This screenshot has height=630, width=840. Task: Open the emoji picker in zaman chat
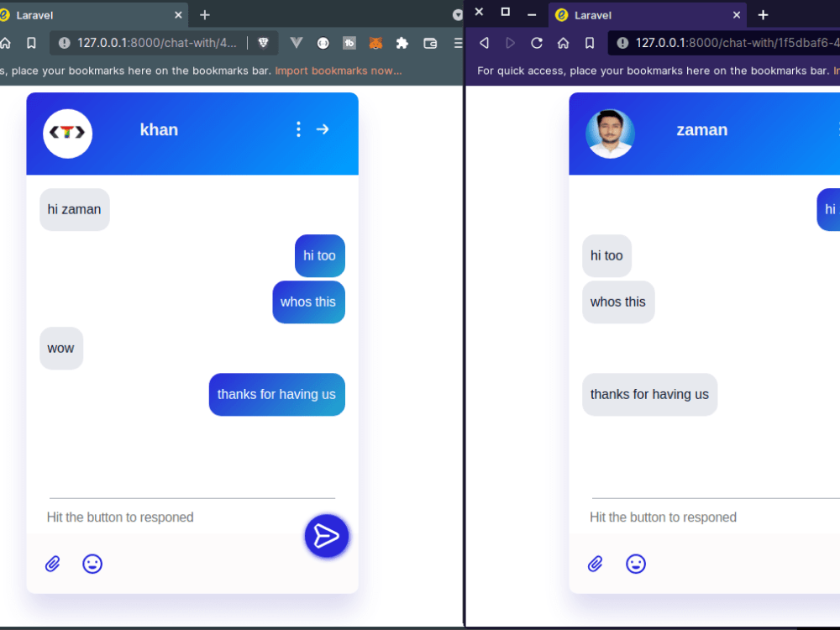(x=636, y=564)
